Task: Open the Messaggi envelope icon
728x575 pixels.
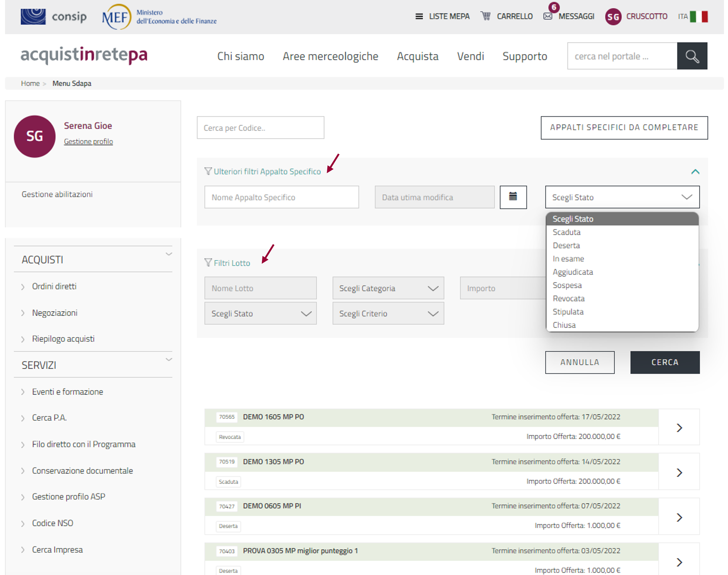Action: coord(548,16)
